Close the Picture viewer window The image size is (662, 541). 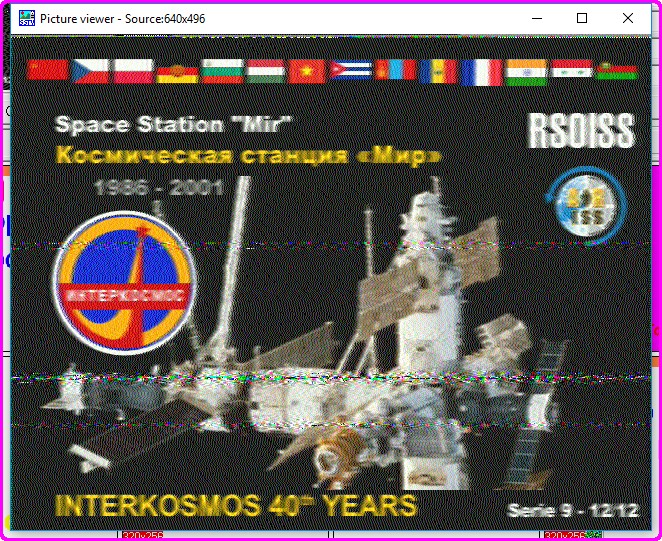627,19
